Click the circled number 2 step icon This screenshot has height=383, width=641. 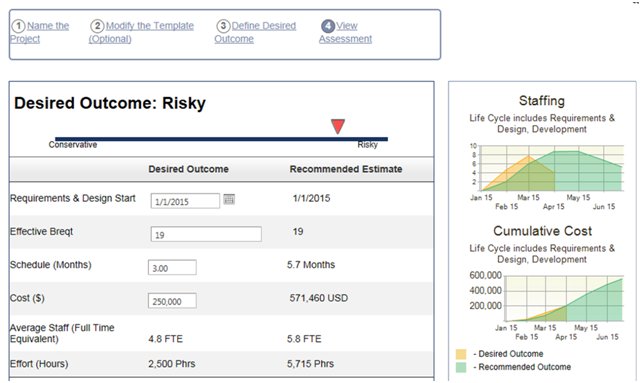(97, 26)
